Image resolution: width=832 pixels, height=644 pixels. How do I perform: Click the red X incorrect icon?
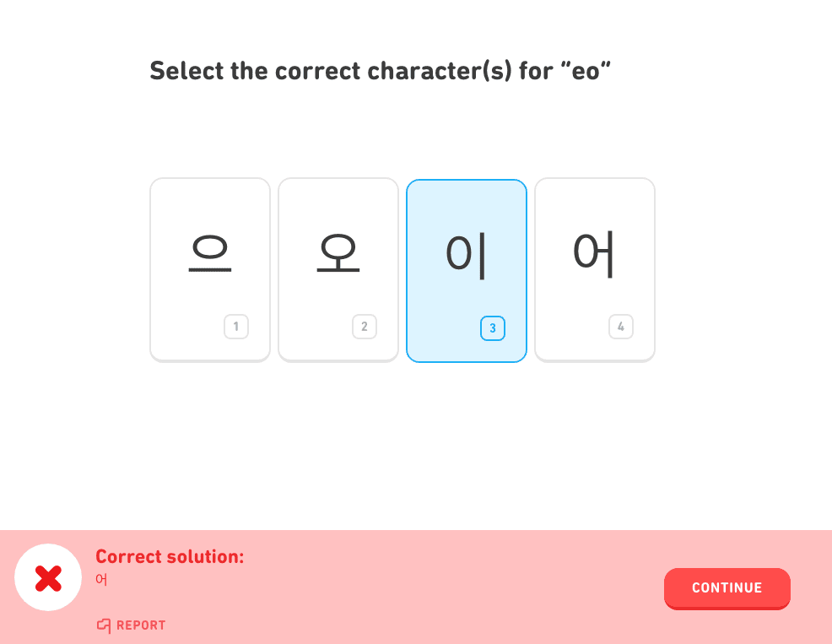point(48,578)
